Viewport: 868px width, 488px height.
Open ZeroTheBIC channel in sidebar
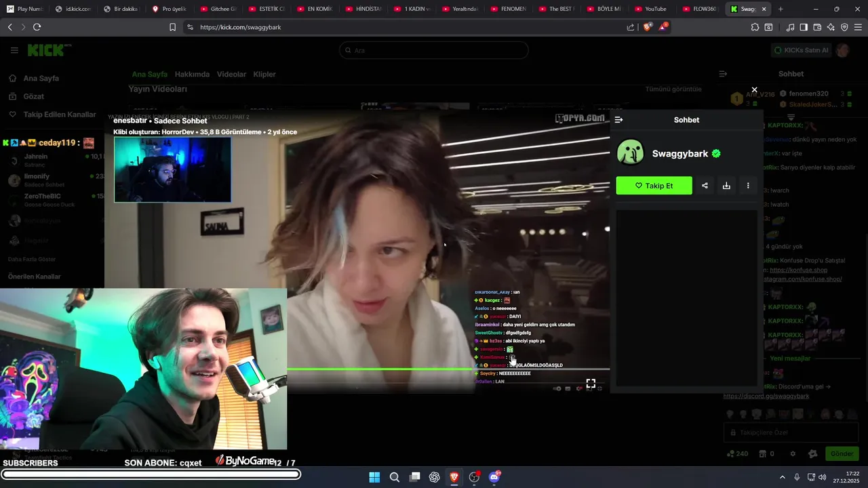coord(54,200)
